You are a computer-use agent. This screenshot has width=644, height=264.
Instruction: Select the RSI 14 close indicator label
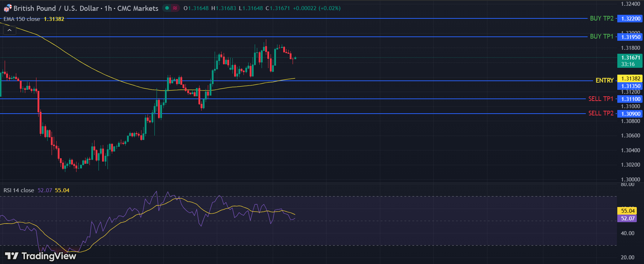coord(19,190)
